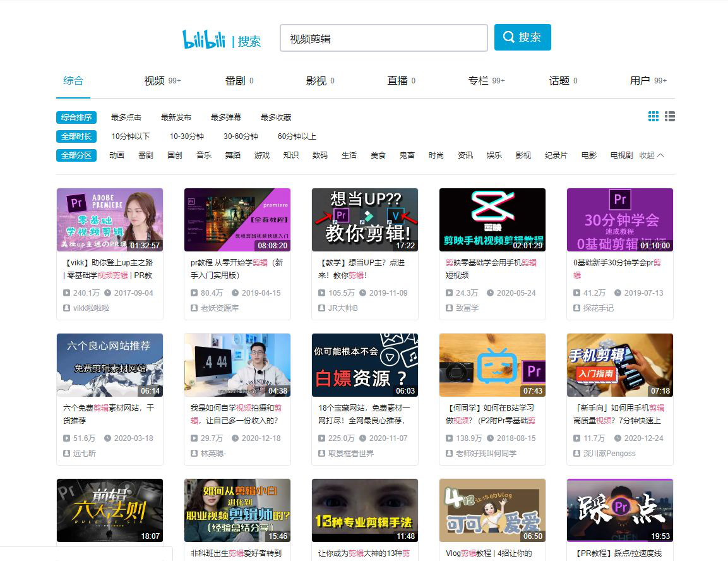Open the vikk 零基础学视频剪辑 thumbnail

110,220
